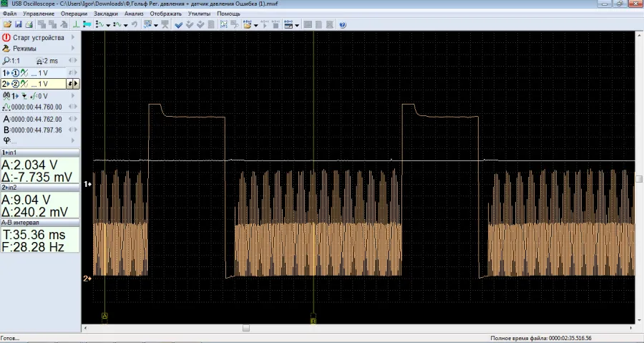Click the horizontal scrollbar thumb below the graph
Image resolution: width=644 pixels, height=343 pixels.
pyautogui.click(x=245, y=328)
